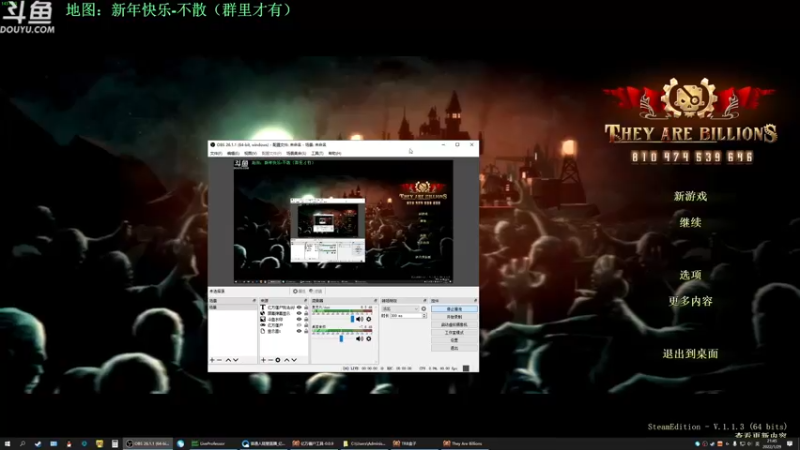
Task: Click 选项 Options in the game menu
Action: (690, 275)
